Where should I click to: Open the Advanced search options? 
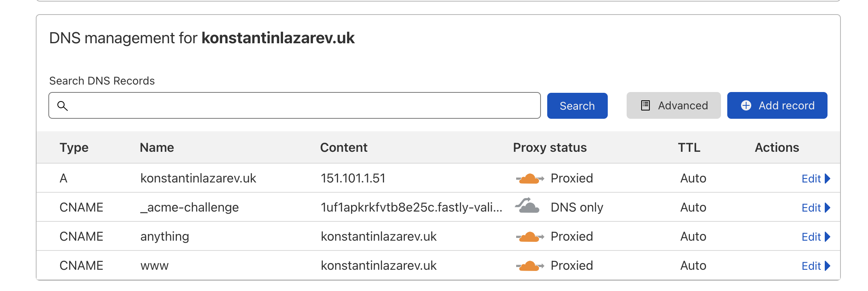point(673,105)
